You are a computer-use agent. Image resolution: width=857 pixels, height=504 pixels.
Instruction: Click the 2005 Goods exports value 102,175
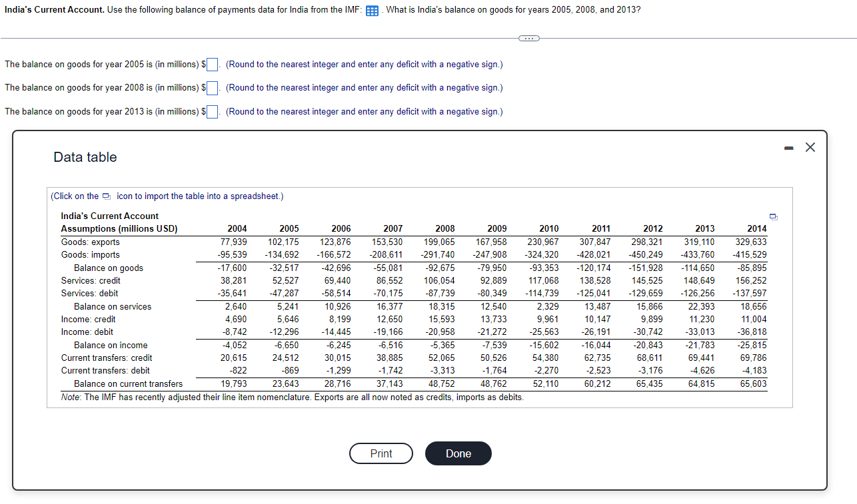tap(283, 242)
